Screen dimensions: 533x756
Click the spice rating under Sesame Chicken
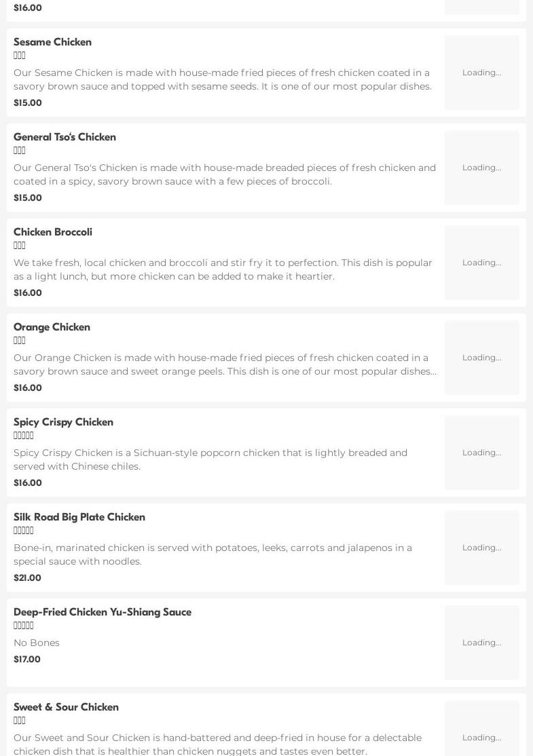[x=20, y=56]
